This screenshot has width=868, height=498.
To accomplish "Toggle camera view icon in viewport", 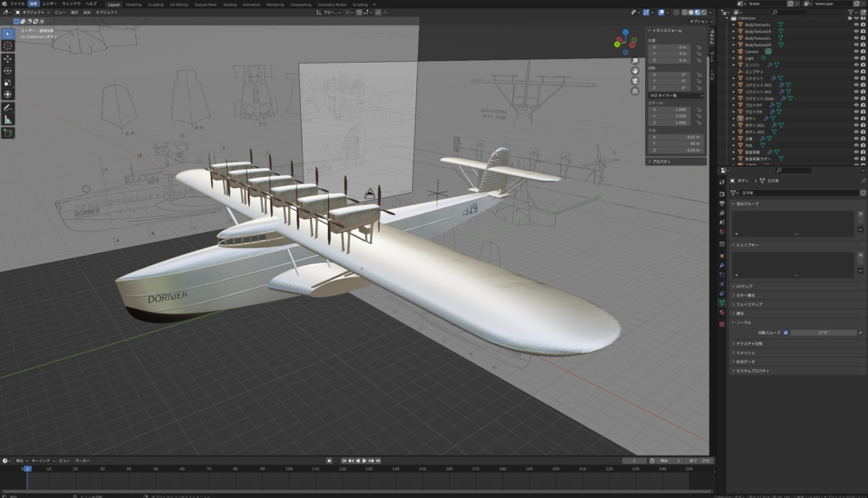I will pos(635,80).
